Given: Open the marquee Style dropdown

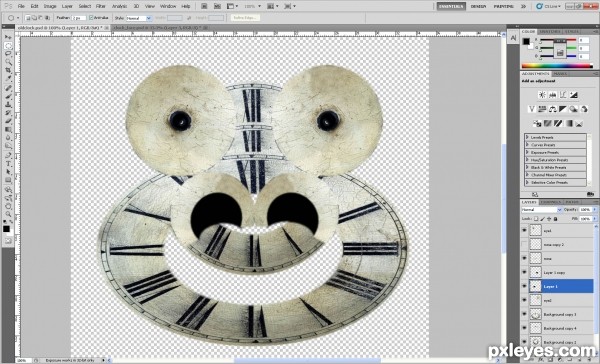Looking at the screenshot, I should [x=138, y=18].
